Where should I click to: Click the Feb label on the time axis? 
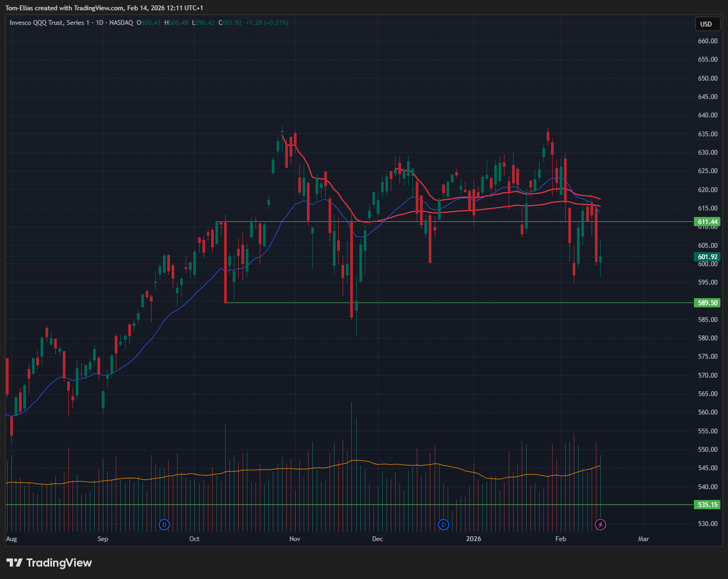561,539
